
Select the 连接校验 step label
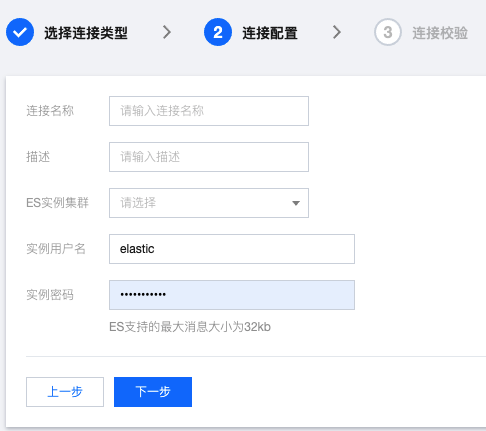[x=440, y=33]
